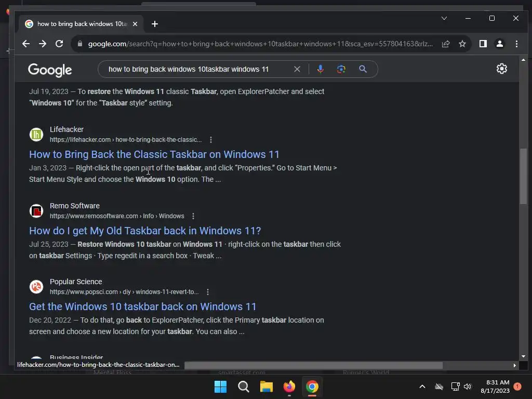Click the address bar URL
Viewport: 532px width, 399px height.
pyautogui.click(x=260, y=44)
